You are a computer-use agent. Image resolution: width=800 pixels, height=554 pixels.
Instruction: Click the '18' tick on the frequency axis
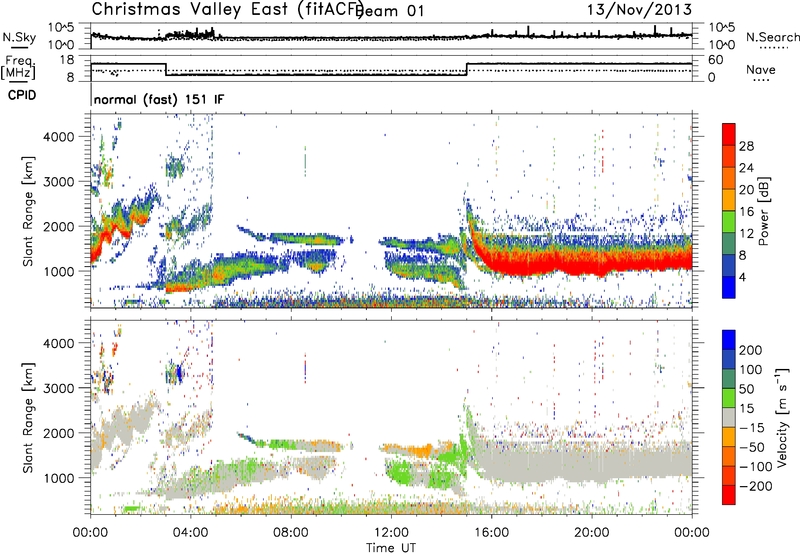pyautogui.click(x=68, y=60)
